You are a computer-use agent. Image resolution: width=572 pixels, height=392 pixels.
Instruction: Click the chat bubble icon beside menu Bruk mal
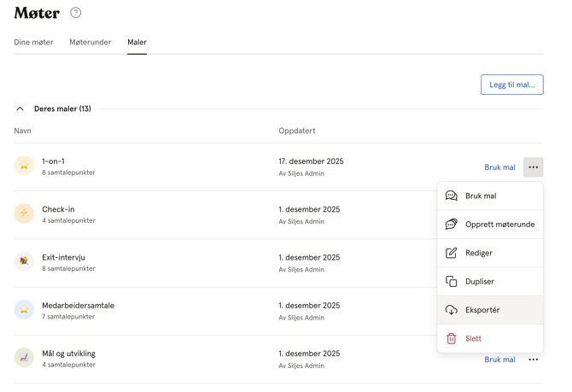click(452, 196)
